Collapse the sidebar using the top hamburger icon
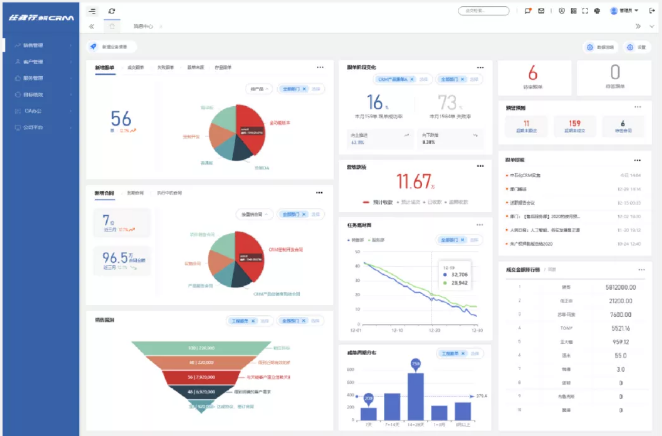This screenshot has height=436, width=662. tap(92, 10)
